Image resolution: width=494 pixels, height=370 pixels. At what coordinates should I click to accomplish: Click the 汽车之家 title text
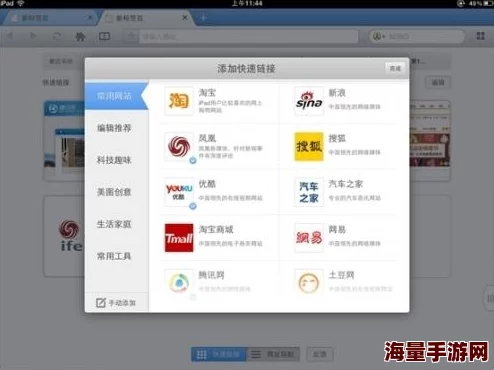(x=345, y=184)
